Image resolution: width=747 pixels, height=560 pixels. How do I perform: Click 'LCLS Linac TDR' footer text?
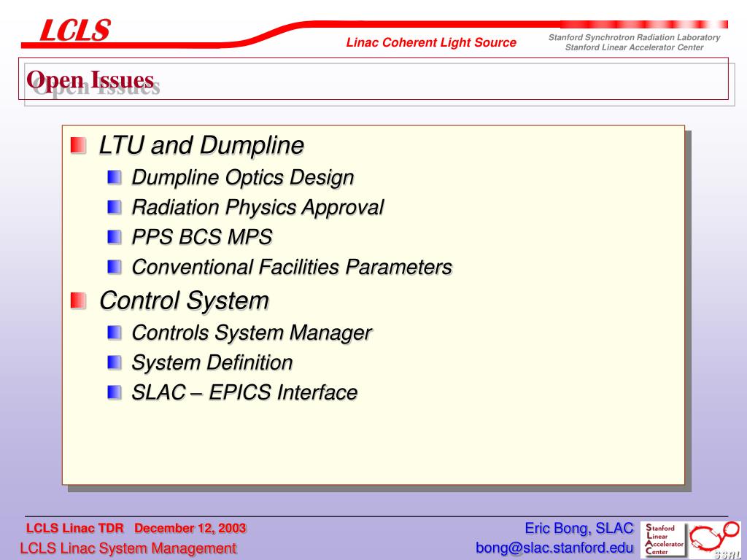(x=75, y=528)
